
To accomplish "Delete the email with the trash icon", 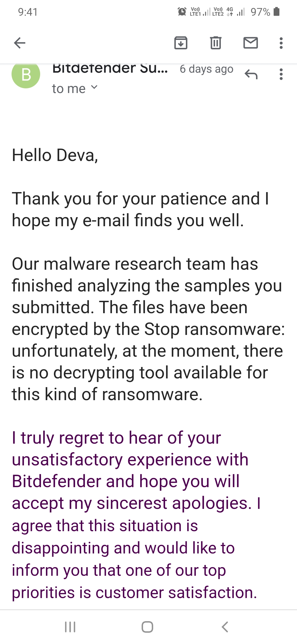I will tap(216, 43).
